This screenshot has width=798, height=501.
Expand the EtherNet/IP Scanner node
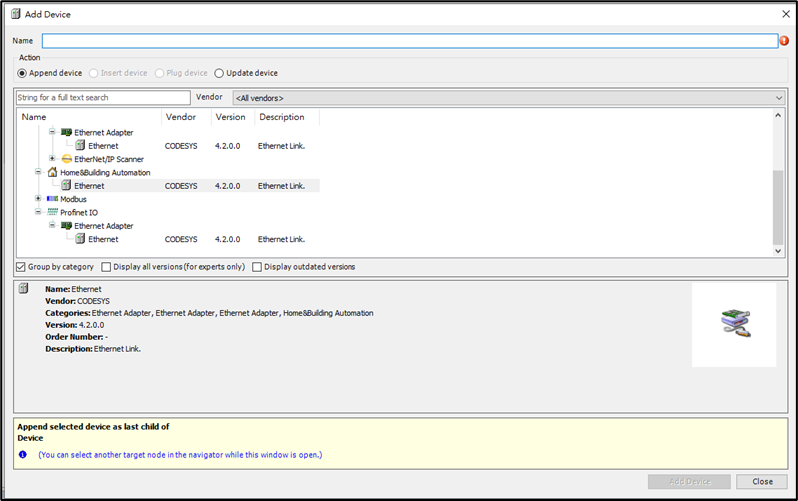(x=52, y=159)
